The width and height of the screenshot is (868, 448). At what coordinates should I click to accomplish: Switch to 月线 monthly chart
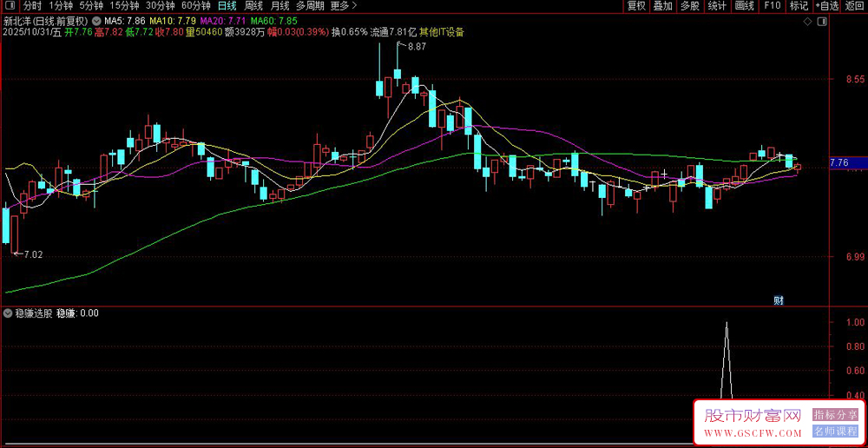(280, 6)
